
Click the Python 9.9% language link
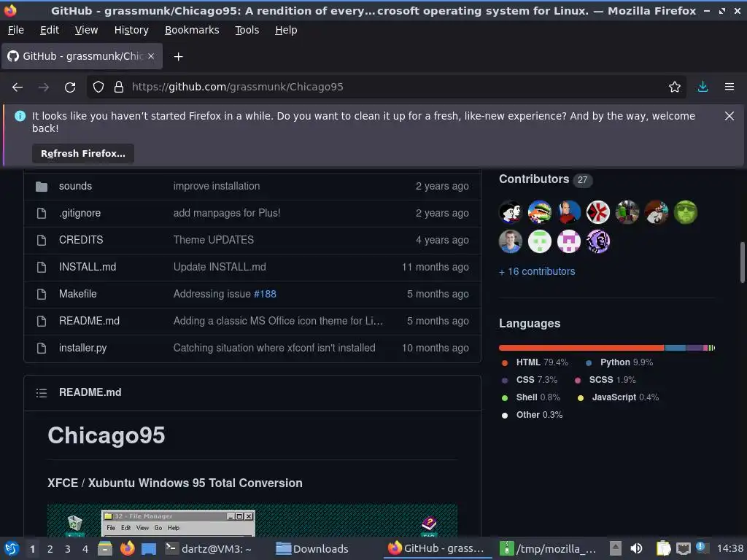pyautogui.click(x=619, y=362)
